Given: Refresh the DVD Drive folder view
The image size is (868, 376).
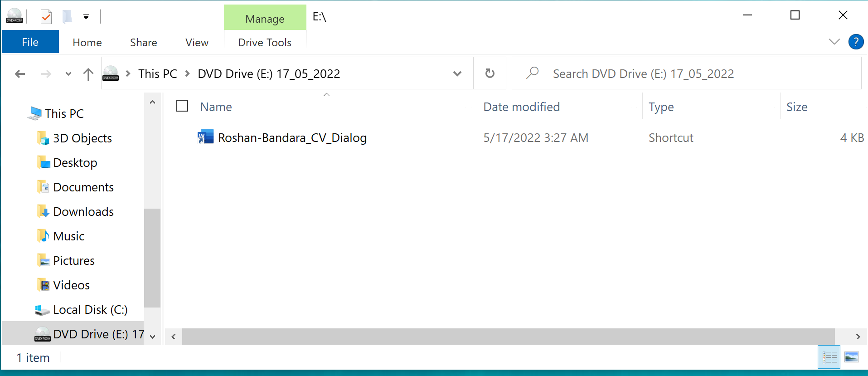Looking at the screenshot, I should (490, 73).
